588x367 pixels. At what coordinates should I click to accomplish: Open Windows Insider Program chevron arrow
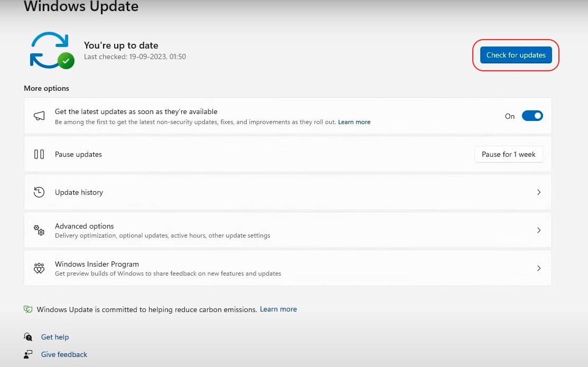[x=538, y=268]
